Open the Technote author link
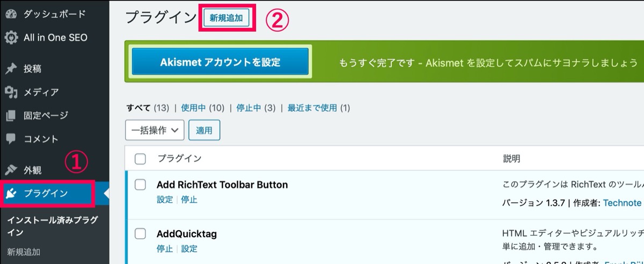The height and width of the screenshot is (264, 644). (622, 203)
